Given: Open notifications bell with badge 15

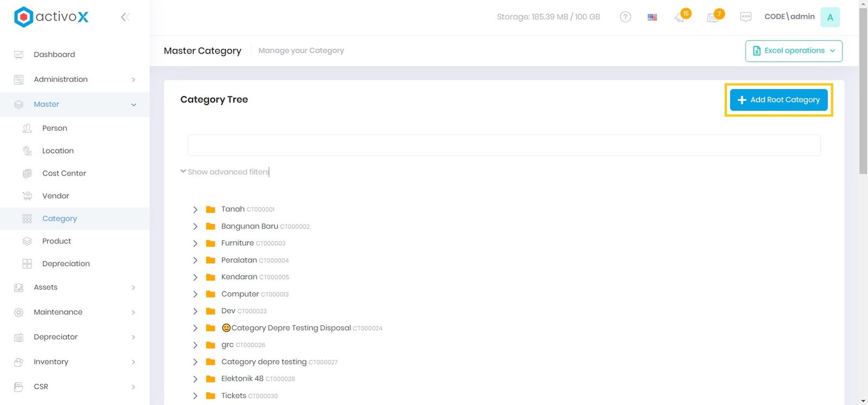Looking at the screenshot, I should [680, 17].
